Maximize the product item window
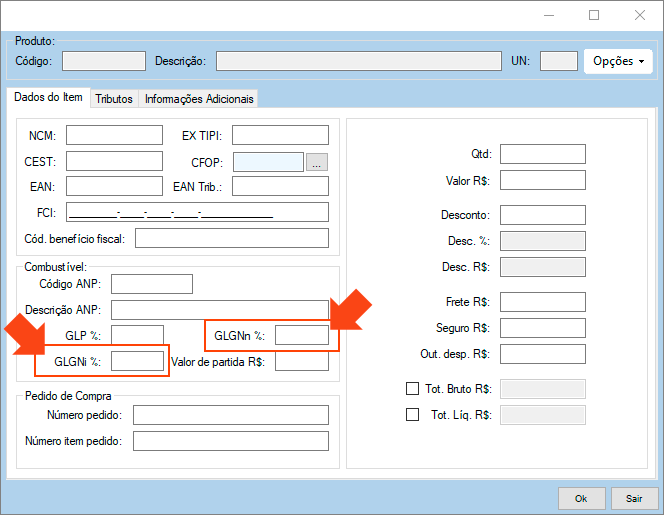Image resolution: width=664 pixels, height=515 pixels. pyautogui.click(x=594, y=15)
